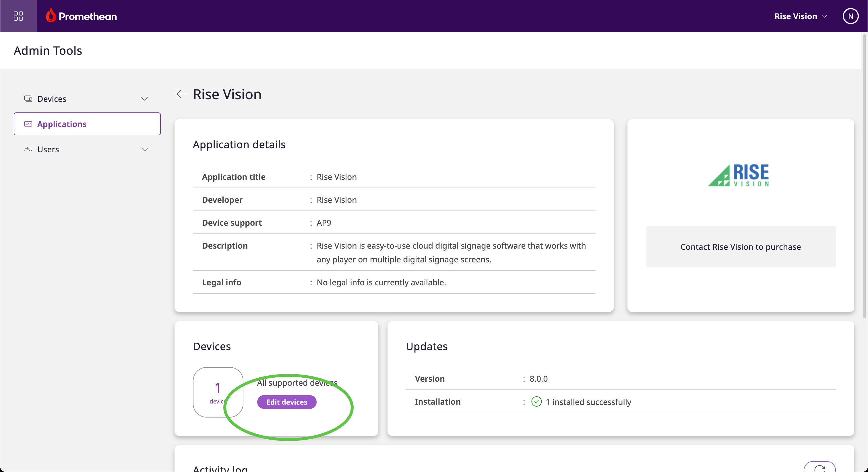The height and width of the screenshot is (472, 868).
Task: Click the Legal info label
Action: click(221, 282)
